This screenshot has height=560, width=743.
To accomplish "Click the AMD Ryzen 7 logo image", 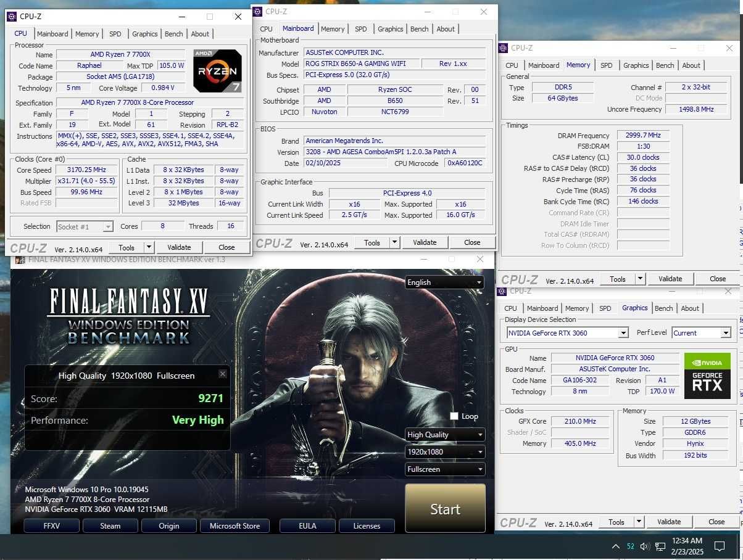I will 218,70.
